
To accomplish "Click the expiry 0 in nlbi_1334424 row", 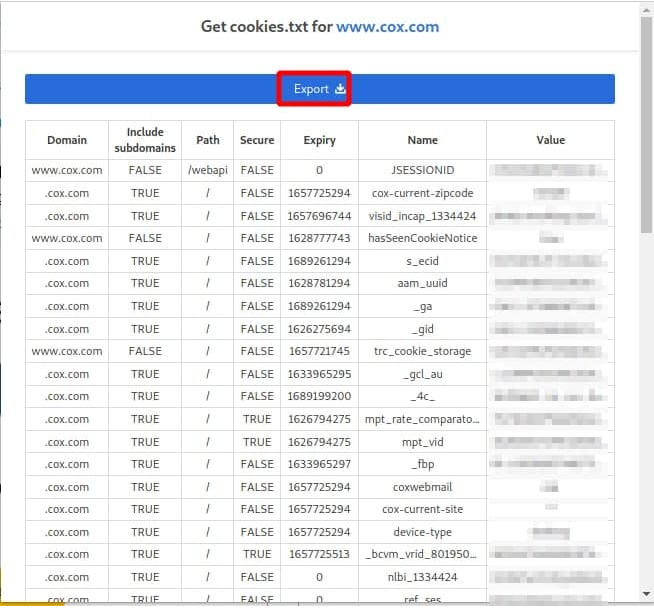I will pyautogui.click(x=319, y=577).
